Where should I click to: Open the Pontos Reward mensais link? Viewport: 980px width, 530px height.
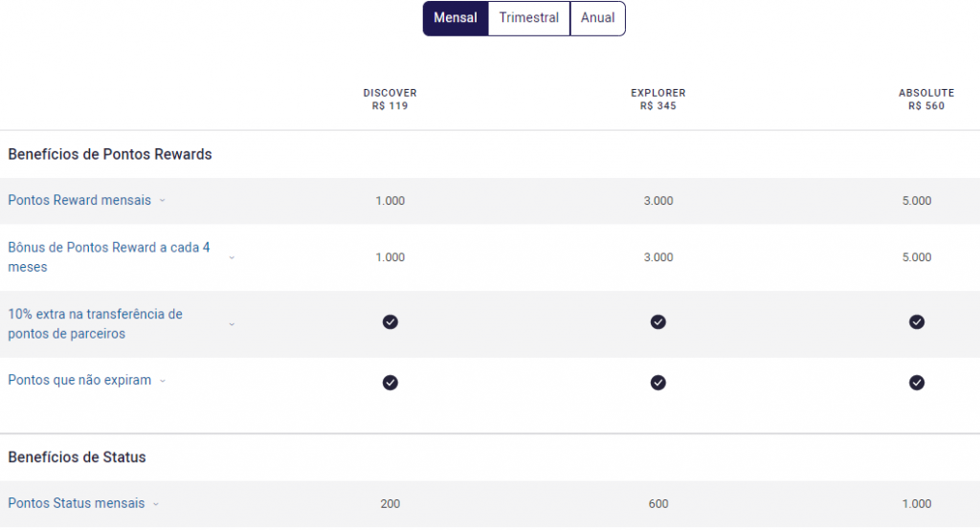coord(79,201)
